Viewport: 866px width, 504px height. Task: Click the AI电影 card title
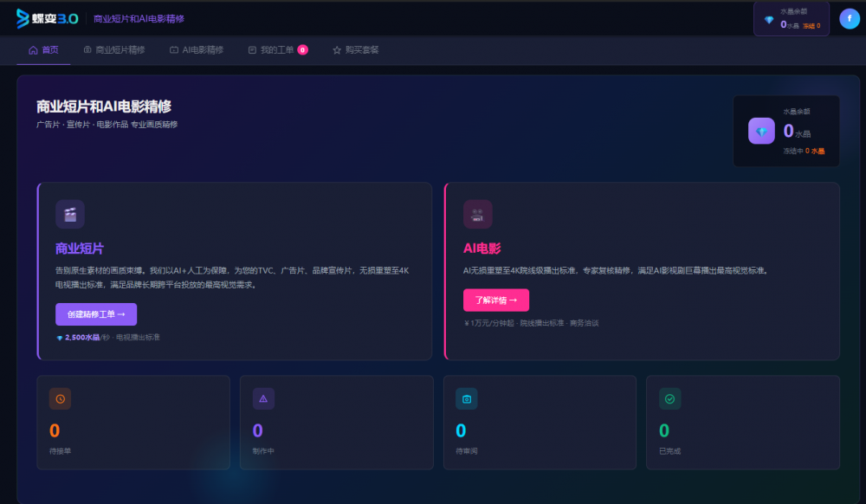point(482,249)
